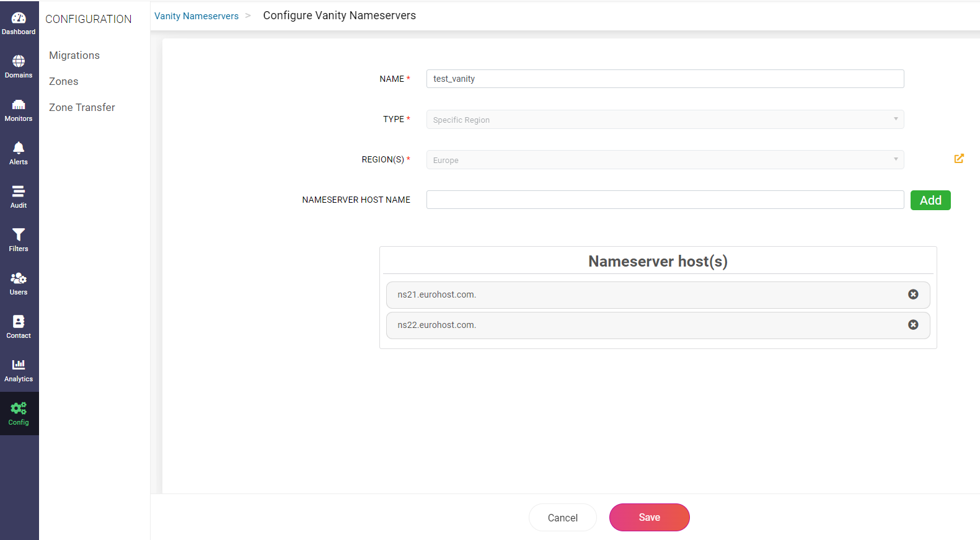Go to Domains in the sidebar
Viewport: 980px width, 540px height.
pos(19,66)
